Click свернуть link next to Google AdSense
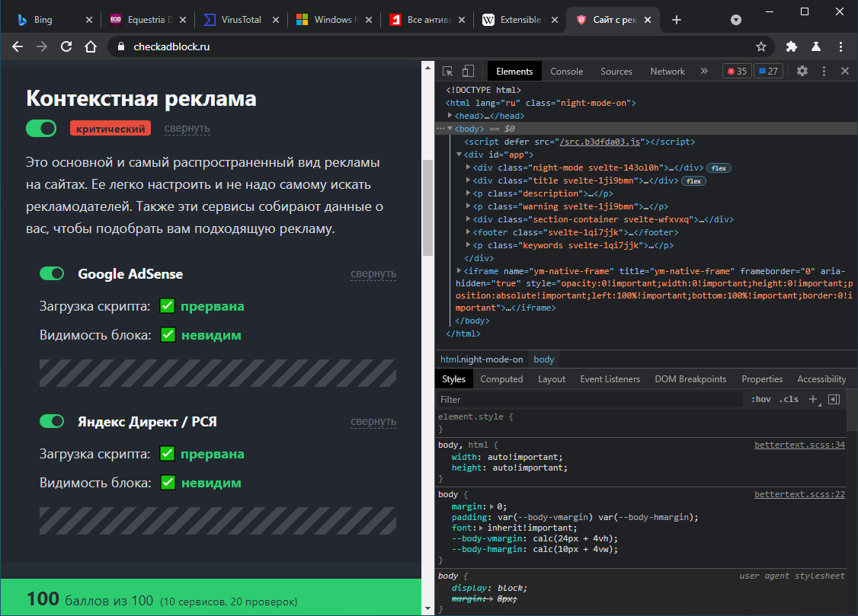Screen dimensions: 858x616 click(373, 274)
